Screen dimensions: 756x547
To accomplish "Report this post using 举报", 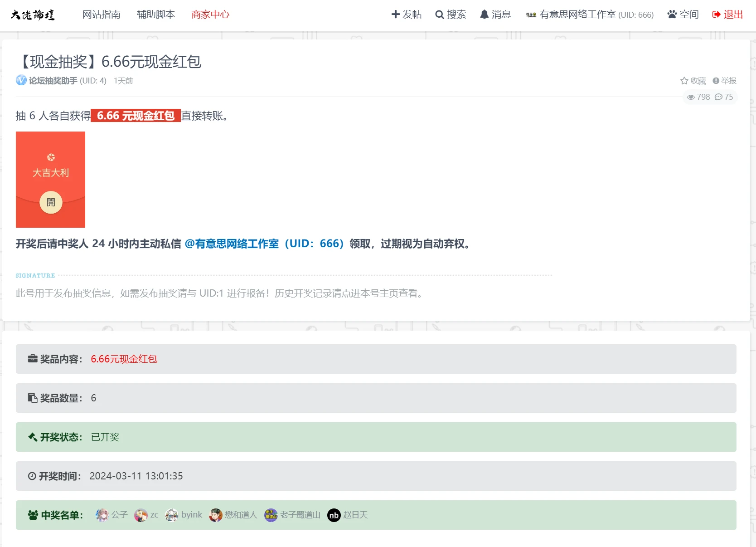I will tap(724, 81).
